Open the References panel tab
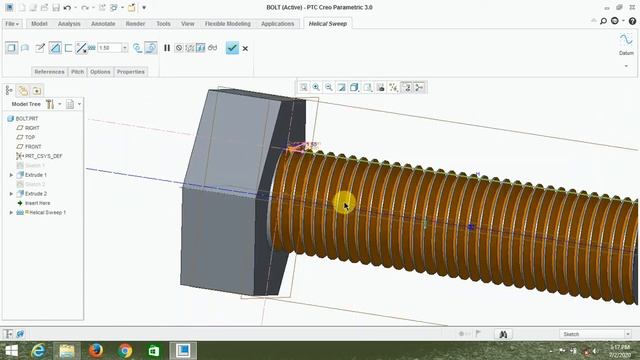 [x=49, y=72]
